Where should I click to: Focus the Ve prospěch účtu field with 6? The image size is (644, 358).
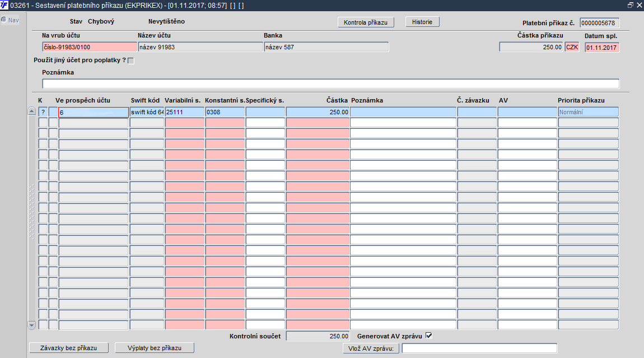pyautogui.click(x=94, y=112)
